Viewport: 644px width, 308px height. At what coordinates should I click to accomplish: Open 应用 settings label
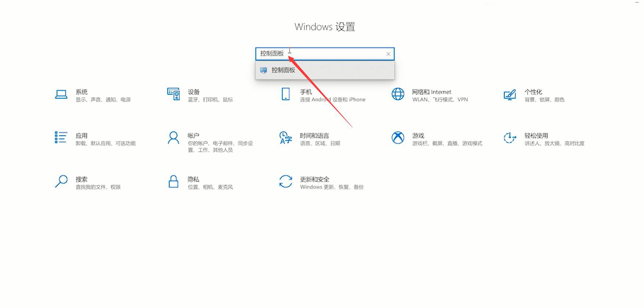[82, 135]
